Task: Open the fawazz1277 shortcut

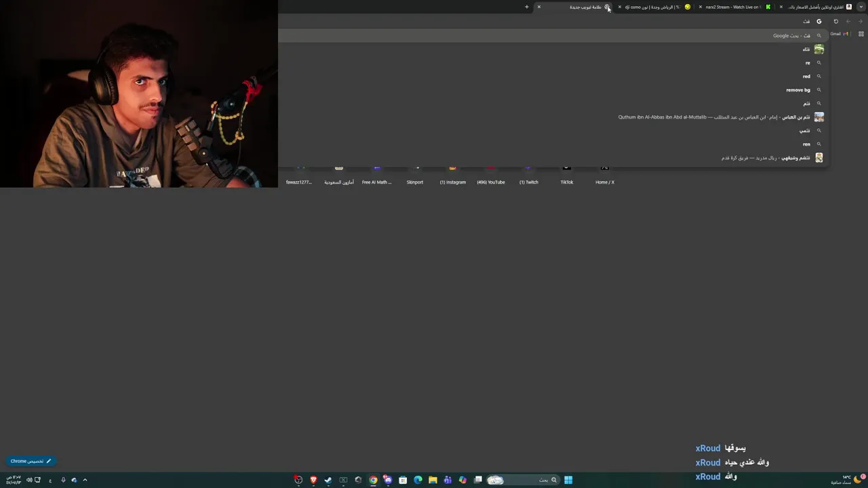Action: click(x=299, y=176)
